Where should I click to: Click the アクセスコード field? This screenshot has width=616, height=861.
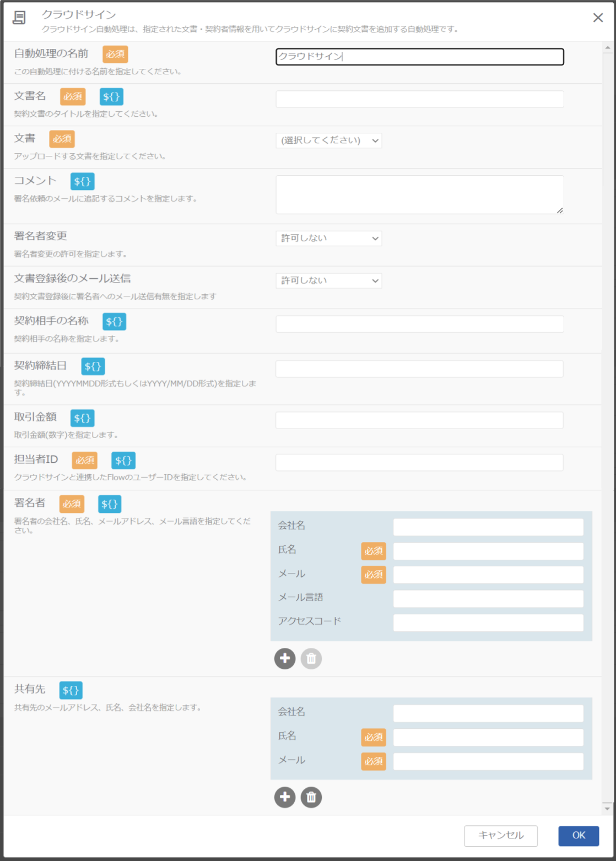488,623
